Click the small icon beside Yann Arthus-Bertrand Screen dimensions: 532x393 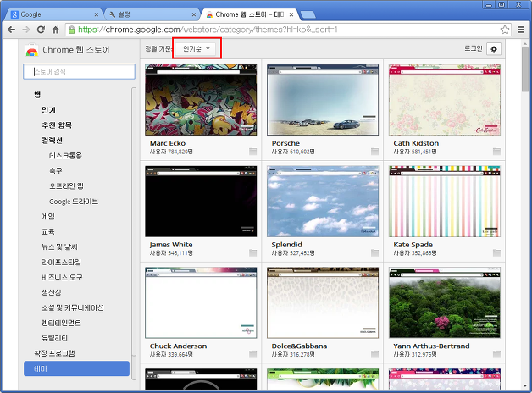(496, 354)
